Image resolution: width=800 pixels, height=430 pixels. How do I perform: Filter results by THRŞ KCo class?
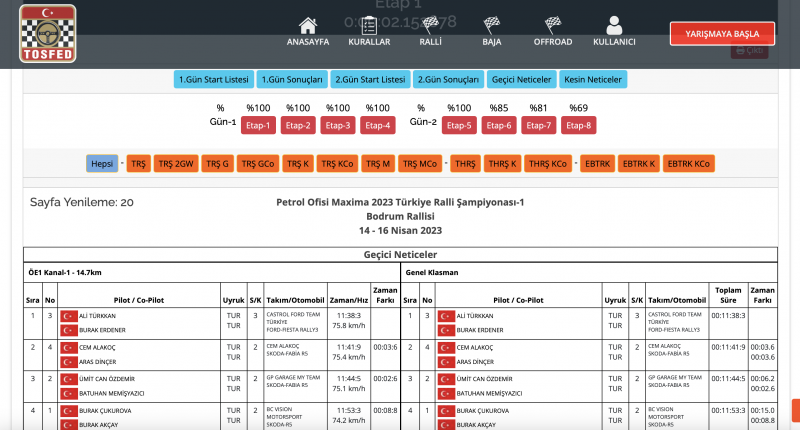pyautogui.click(x=548, y=164)
